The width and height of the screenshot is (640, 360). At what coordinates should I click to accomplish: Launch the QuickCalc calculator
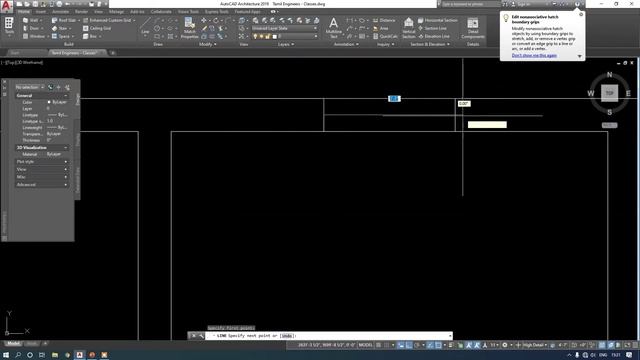click(x=385, y=36)
